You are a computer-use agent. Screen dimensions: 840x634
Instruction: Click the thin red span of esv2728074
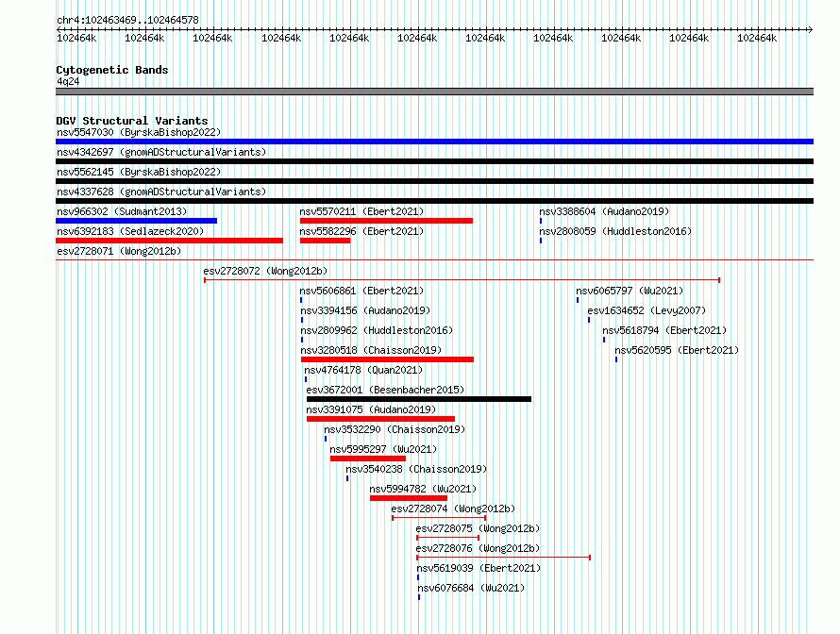click(x=439, y=518)
